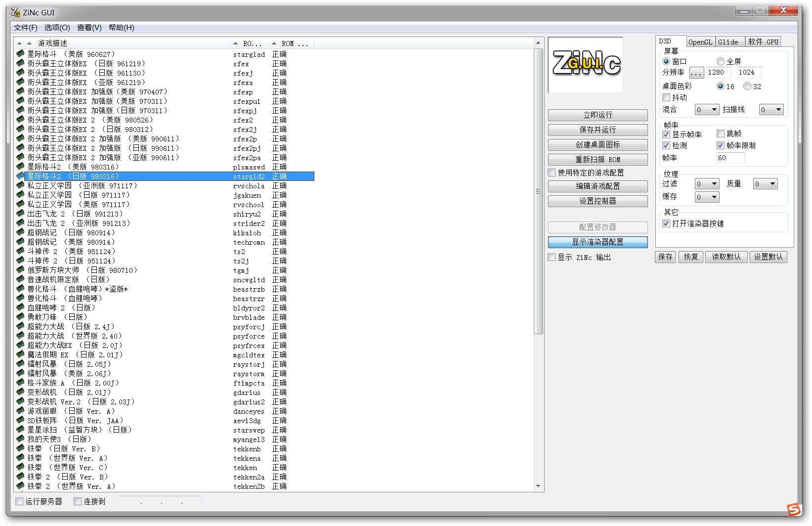The image size is (812, 526).
Task: Click game icon beside sncwgltd row
Action: (20, 279)
